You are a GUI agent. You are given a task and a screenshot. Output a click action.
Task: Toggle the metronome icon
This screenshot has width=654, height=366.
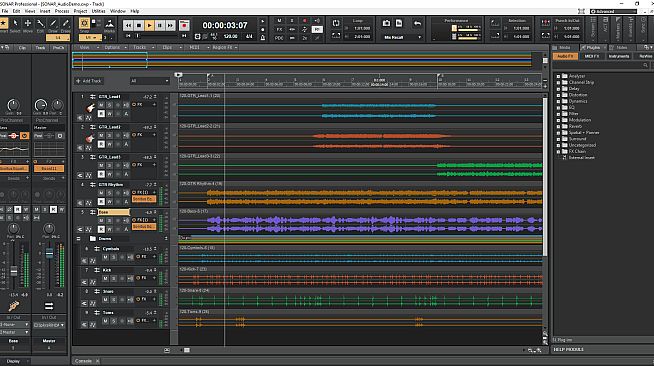click(263, 38)
